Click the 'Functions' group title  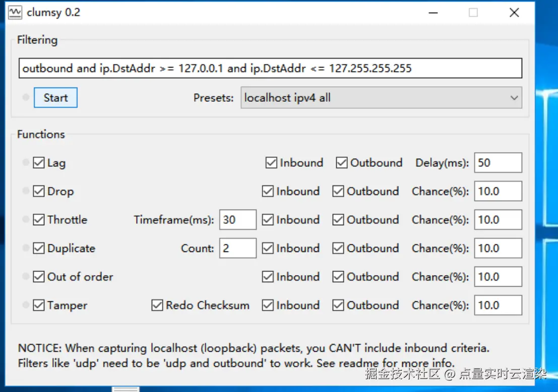click(x=41, y=135)
